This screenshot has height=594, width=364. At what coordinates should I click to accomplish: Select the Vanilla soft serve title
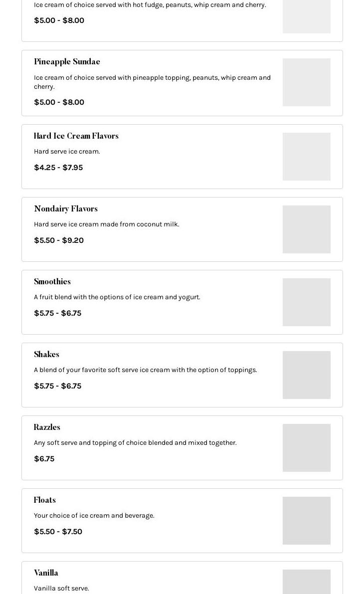[x=46, y=573]
